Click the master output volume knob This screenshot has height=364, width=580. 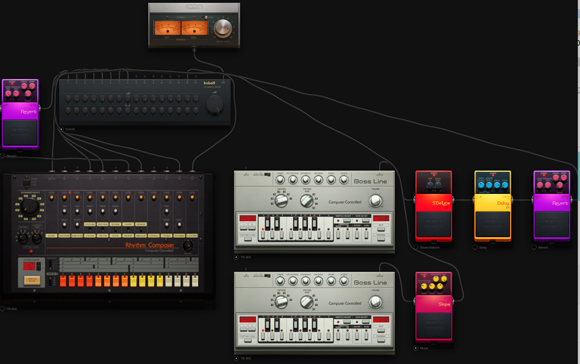[x=223, y=28]
